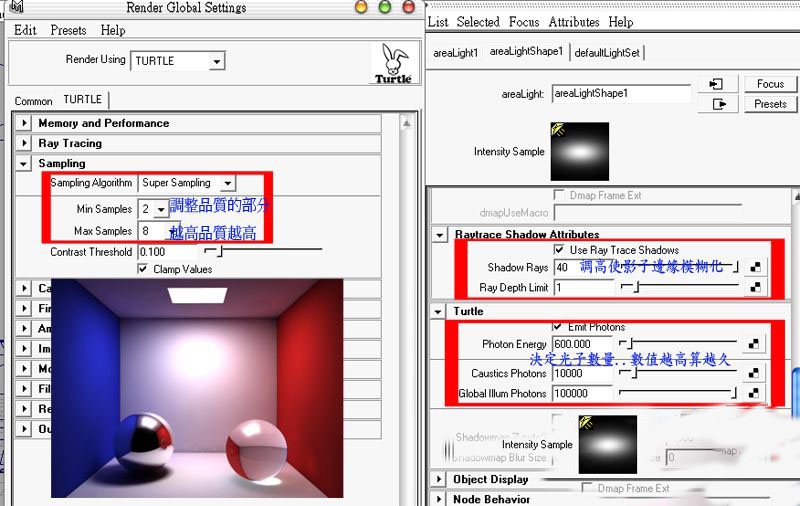Click the map button beside Photon Energy

[x=754, y=344]
